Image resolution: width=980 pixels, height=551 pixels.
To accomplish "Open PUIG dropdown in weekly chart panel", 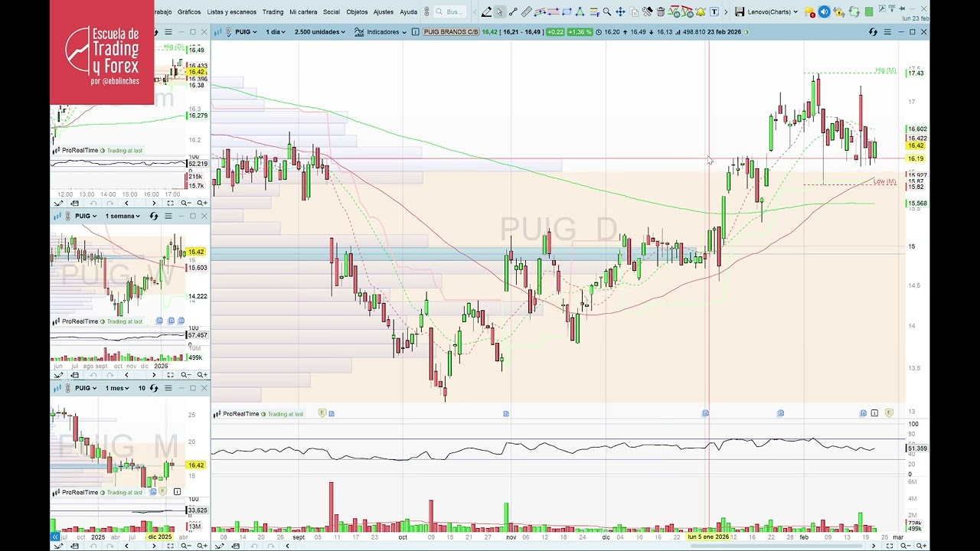I will tap(86, 216).
